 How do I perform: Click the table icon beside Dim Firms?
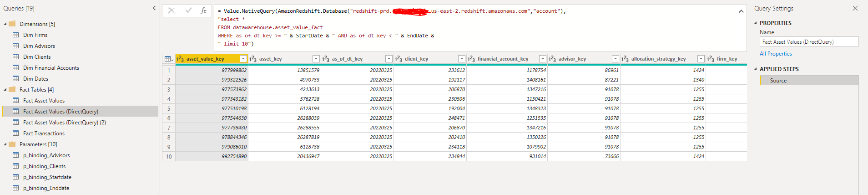(16, 35)
